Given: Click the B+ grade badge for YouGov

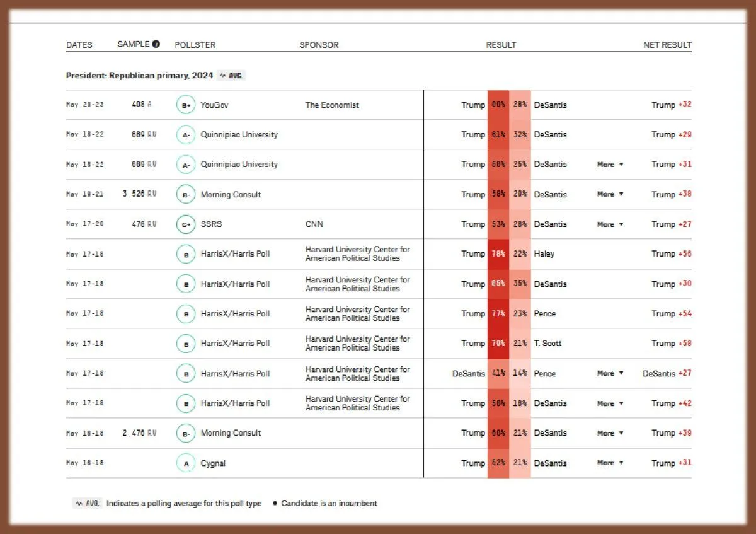Looking at the screenshot, I should click(186, 105).
